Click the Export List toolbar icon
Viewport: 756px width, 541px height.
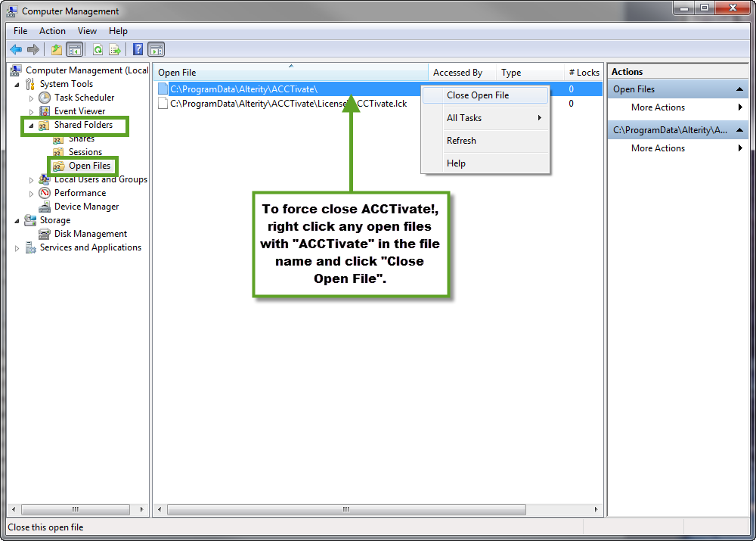tap(115, 49)
